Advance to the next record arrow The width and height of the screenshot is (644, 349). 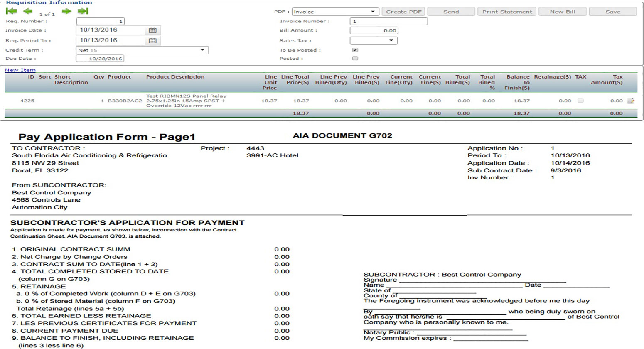(x=66, y=11)
